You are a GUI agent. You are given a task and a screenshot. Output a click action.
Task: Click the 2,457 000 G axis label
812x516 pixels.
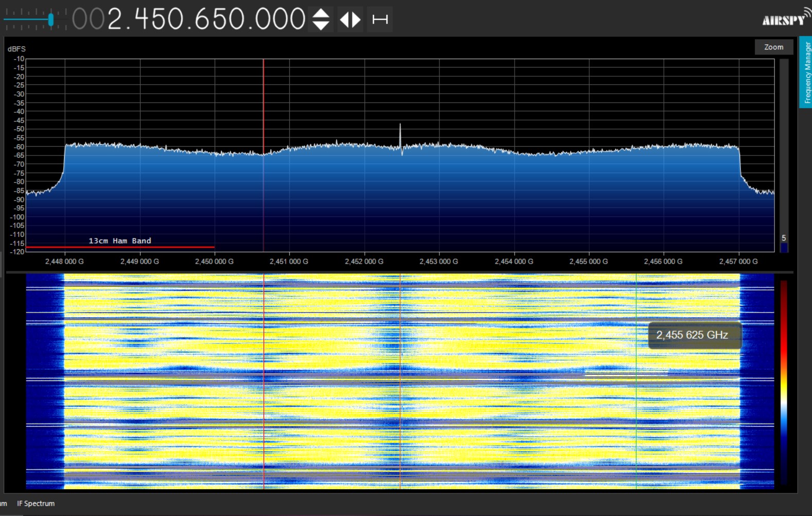pyautogui.click(x=738, y=262)
